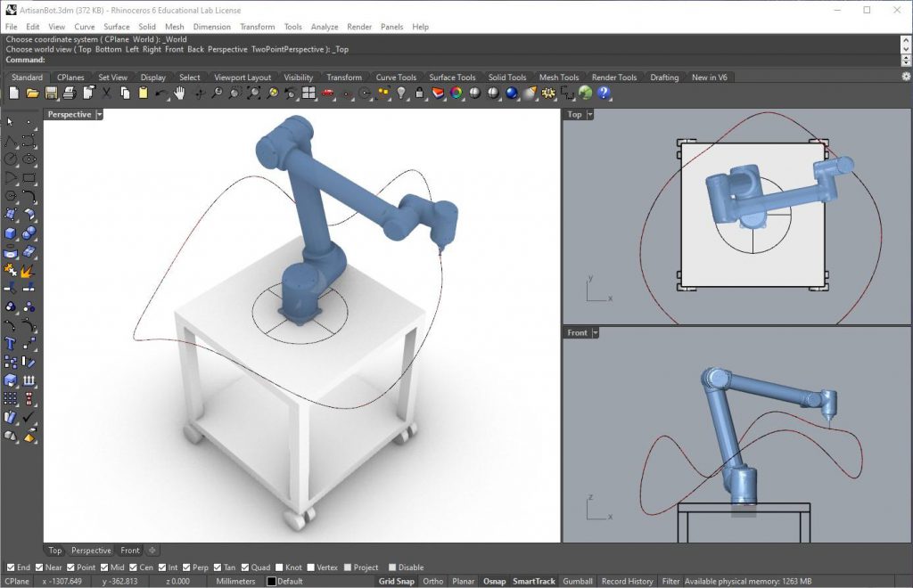Click the color wheel Object Properties icon
The image size is (913, 588).
pyautogui.click(x=456, y=93)
